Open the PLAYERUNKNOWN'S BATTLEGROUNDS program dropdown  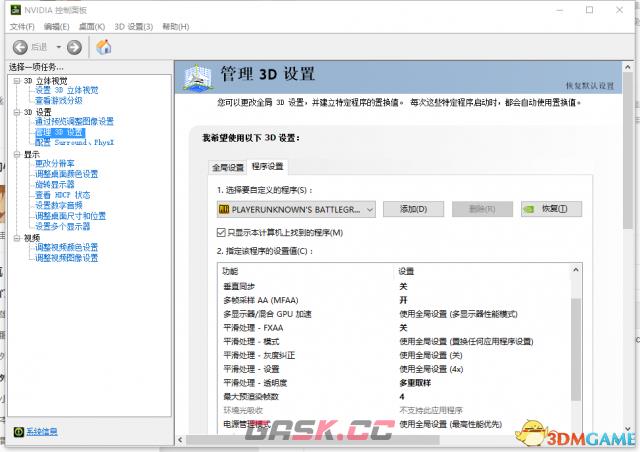pyautogui.click(x=296, y=209)
